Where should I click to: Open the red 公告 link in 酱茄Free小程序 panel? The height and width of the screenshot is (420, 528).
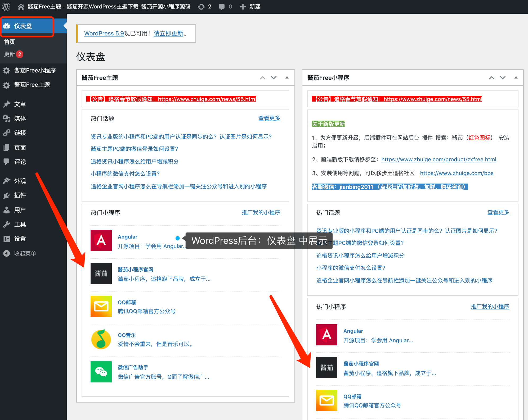pos(397,99)
